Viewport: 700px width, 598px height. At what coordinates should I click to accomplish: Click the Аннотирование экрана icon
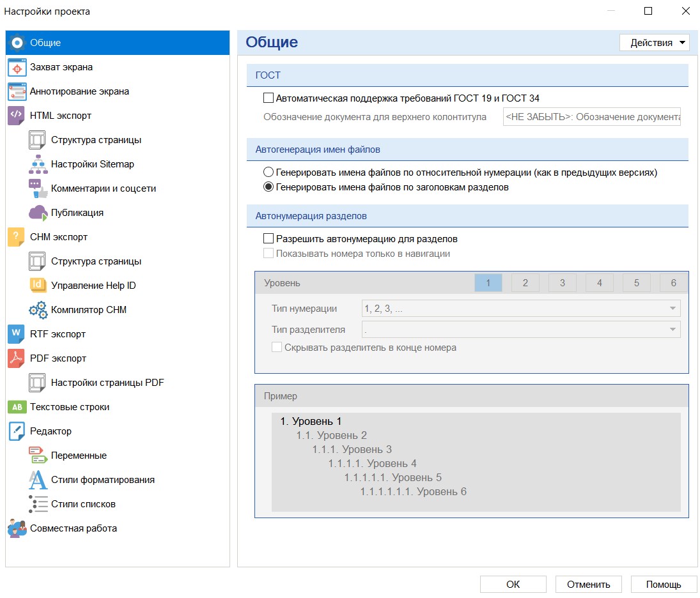click(17, 91)
